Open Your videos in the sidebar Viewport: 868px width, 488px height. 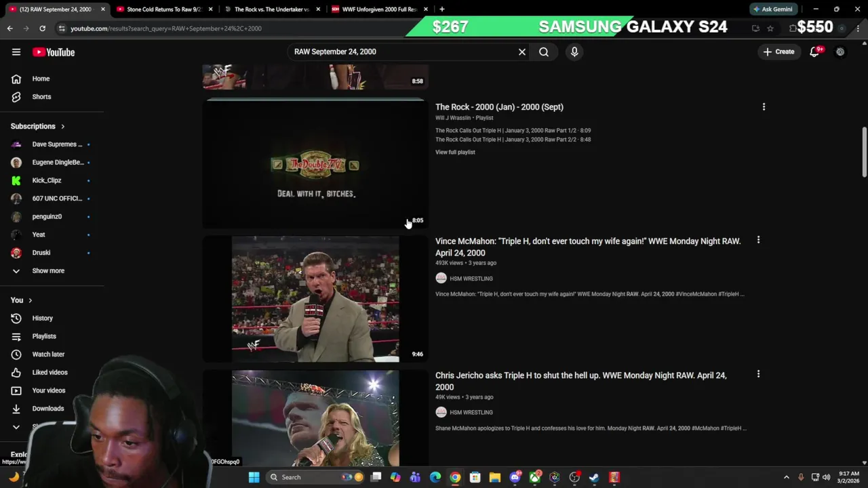[49, 390]
